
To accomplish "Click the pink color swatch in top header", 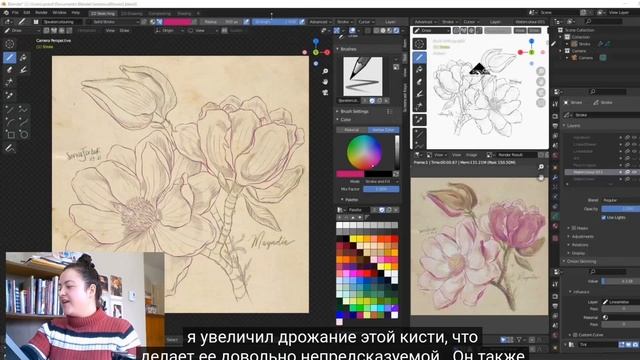I will (177, 22).
